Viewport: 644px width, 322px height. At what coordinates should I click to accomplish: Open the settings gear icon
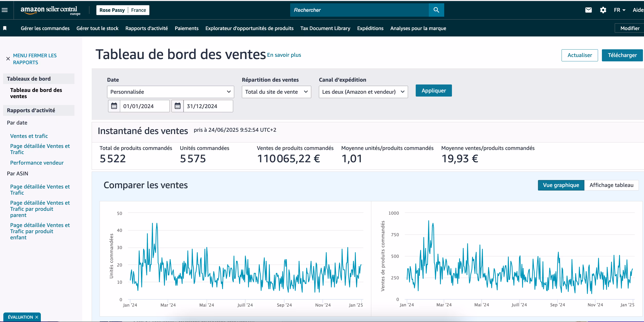pyautogui.click(x=603, y=10)
